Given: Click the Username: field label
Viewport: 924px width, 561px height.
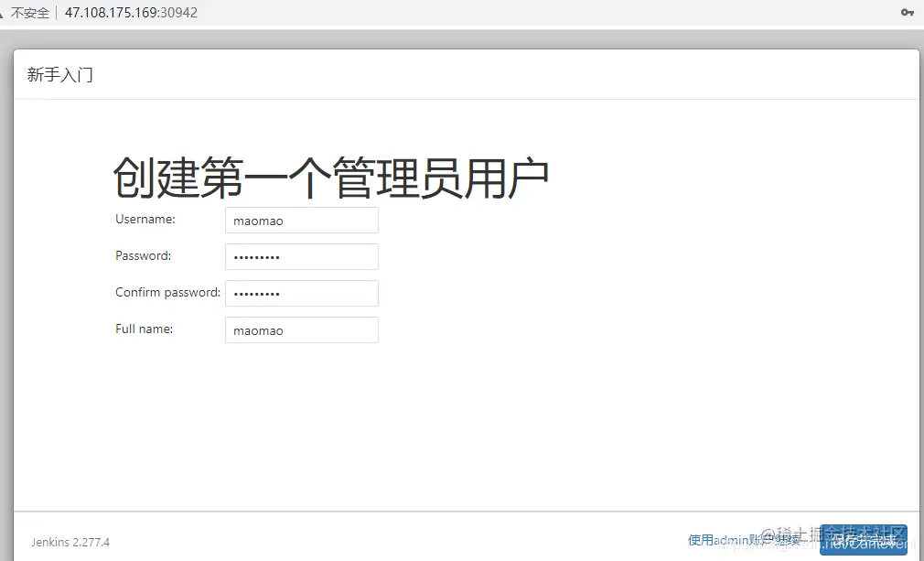Looking at the screenshot, I should (x=145, y=219).
